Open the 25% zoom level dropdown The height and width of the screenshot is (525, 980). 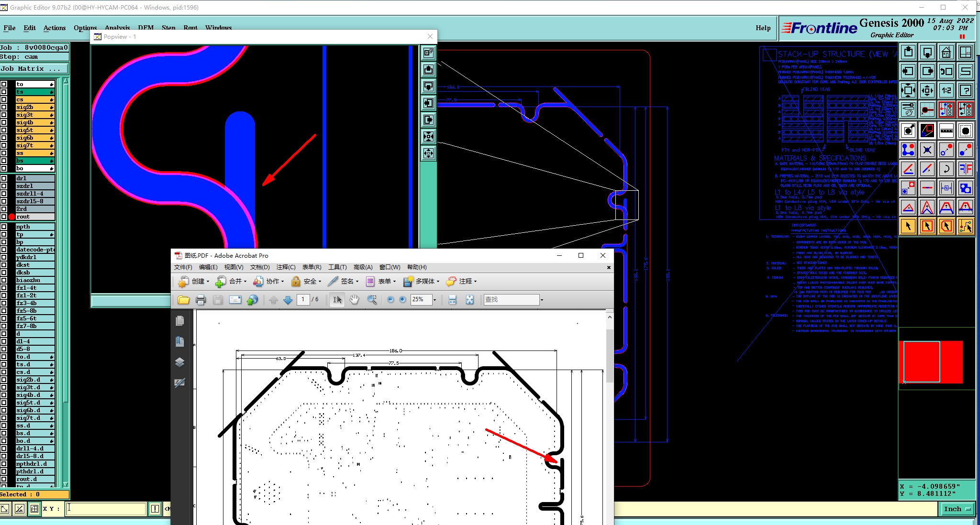pos(434,300)
